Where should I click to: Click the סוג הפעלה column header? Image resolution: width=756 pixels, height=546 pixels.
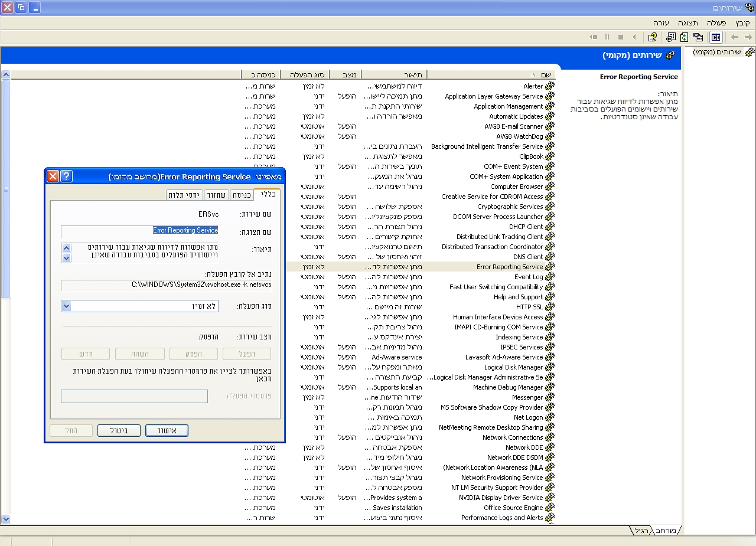(x=305, y=74)
